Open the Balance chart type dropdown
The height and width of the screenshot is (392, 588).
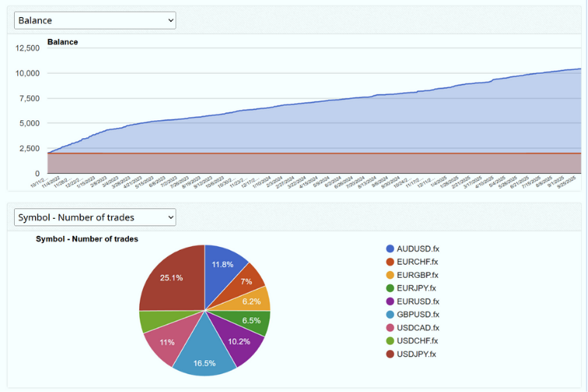click(x=95, y=20)
